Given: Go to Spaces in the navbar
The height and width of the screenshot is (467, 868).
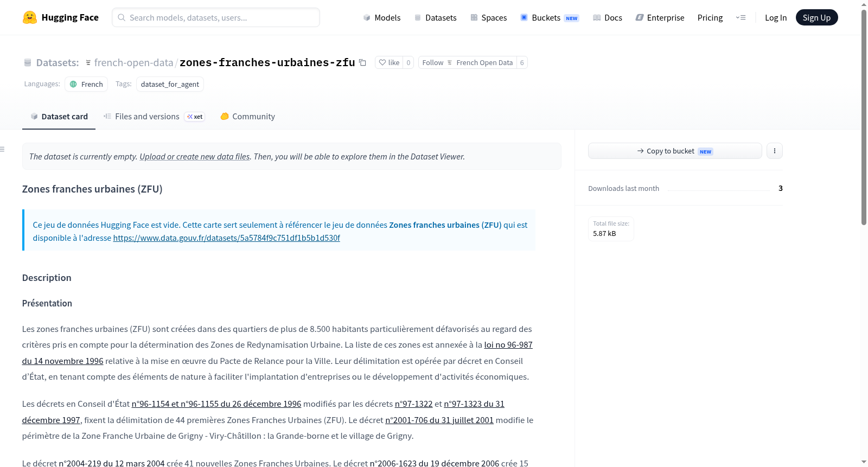Looking at the screenshot, I should point(489,17).
